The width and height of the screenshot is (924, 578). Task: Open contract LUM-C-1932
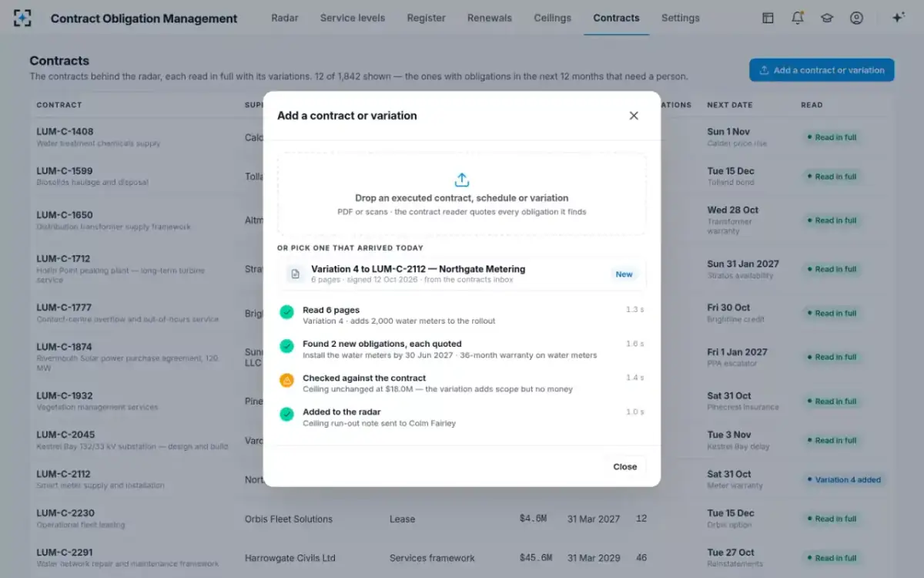point(65,395)
